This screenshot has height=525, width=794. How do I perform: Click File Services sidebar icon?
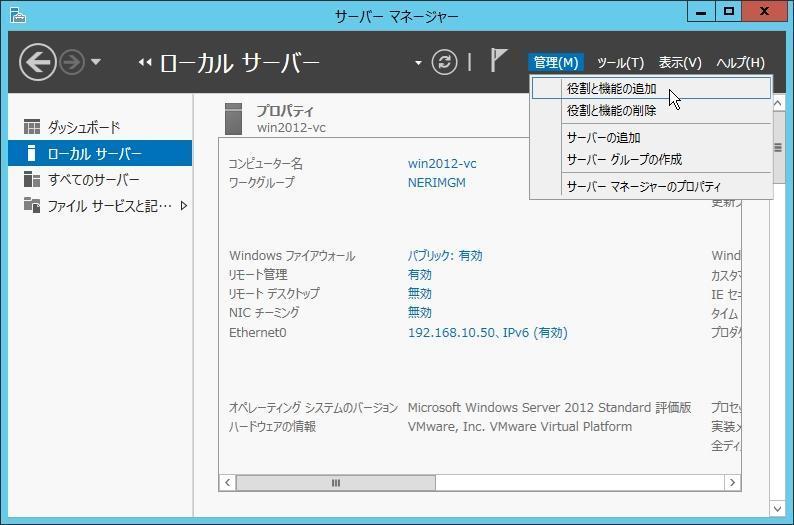tap(32, 206)
